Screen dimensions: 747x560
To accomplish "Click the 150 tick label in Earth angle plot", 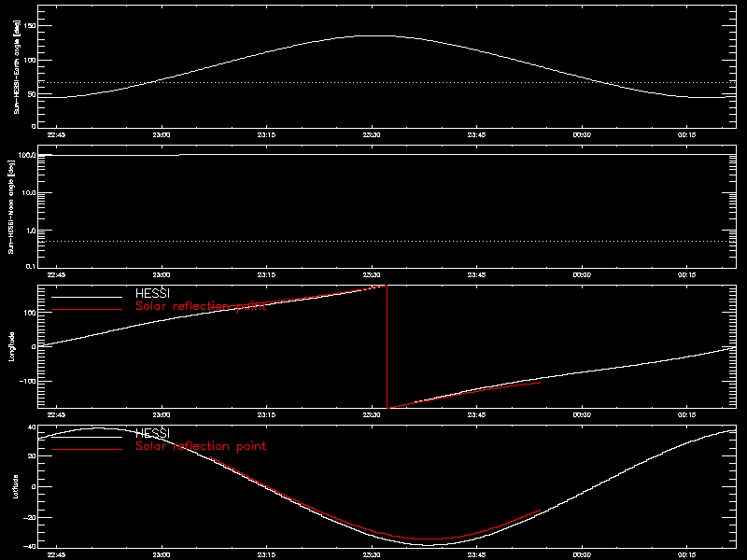I will tap(29, 26).
